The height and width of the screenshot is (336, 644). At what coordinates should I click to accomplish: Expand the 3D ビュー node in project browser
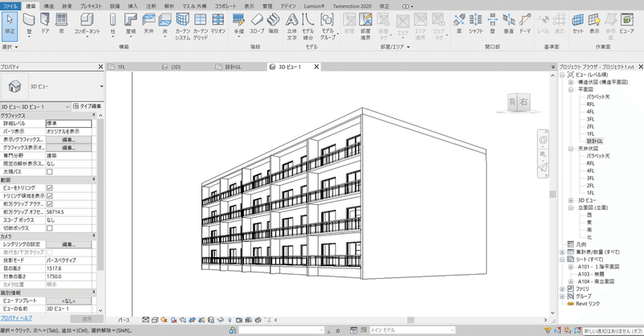click(x=571, y=201)
